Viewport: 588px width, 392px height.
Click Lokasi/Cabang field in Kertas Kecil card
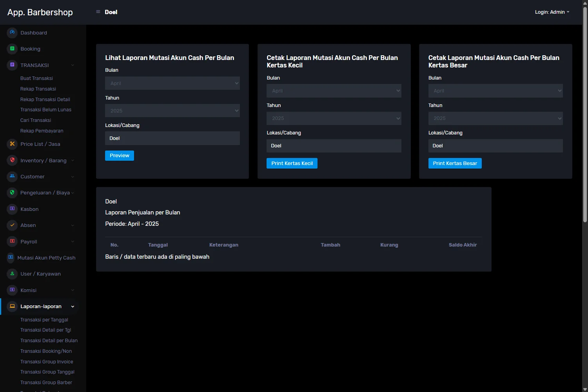point(334,146)
